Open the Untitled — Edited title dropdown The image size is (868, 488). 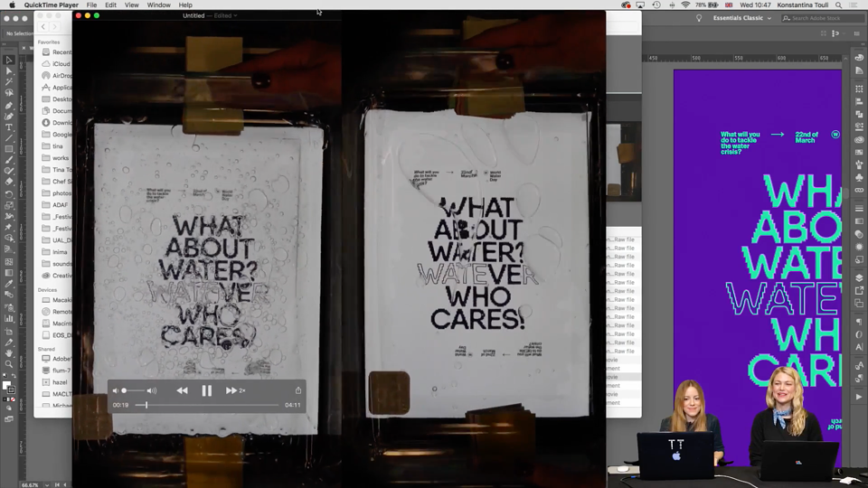tap(210, 15)
